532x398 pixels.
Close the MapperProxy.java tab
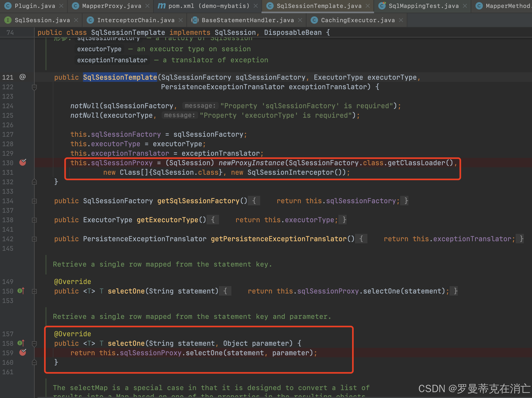[147, 6]
